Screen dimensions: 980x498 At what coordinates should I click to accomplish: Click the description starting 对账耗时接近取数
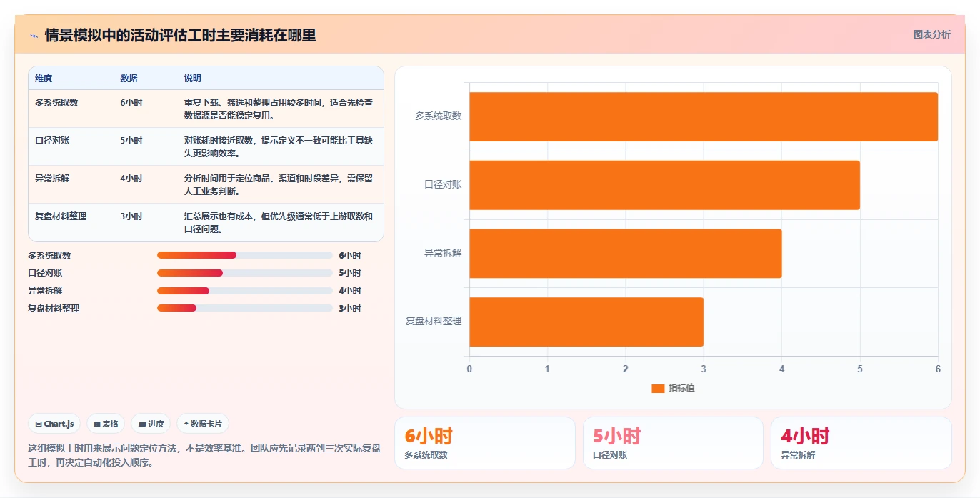pyautogui.click(x=279, y=146)
